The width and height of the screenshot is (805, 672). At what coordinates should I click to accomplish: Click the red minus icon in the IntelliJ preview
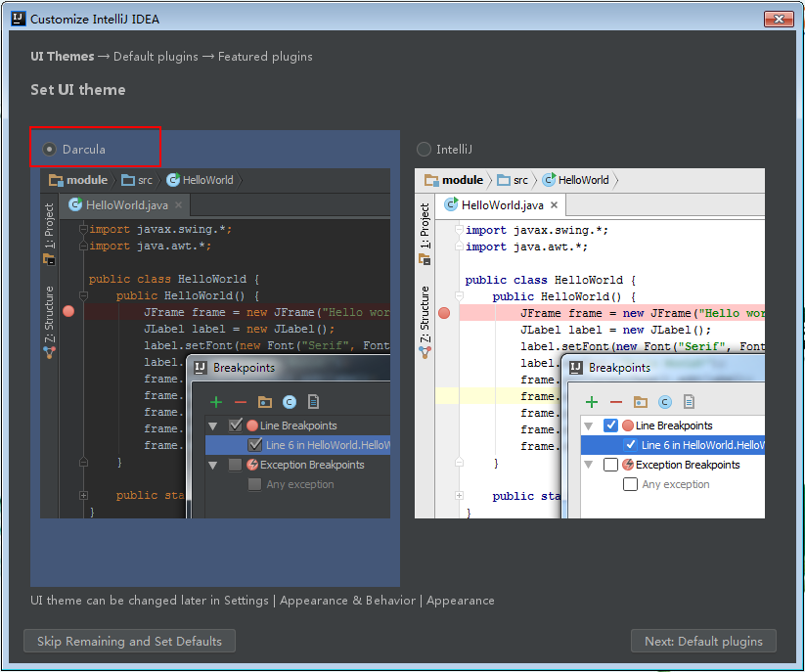(616, 402)
